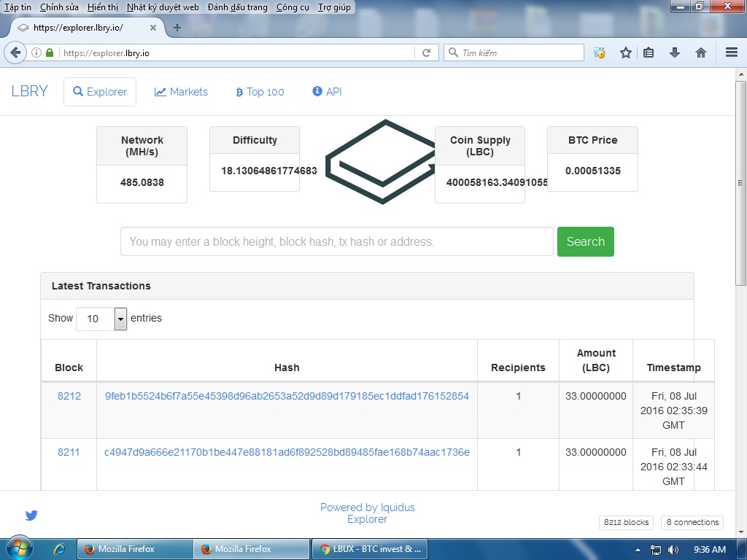Switch to first Mozilla Firefox taskbar window
Screen dimensions: 747x560
[135, 549]
